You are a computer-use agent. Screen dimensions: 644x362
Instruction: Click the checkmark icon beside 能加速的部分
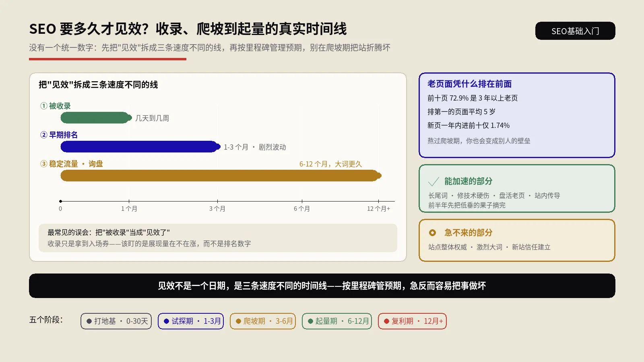tap(433, 182)
